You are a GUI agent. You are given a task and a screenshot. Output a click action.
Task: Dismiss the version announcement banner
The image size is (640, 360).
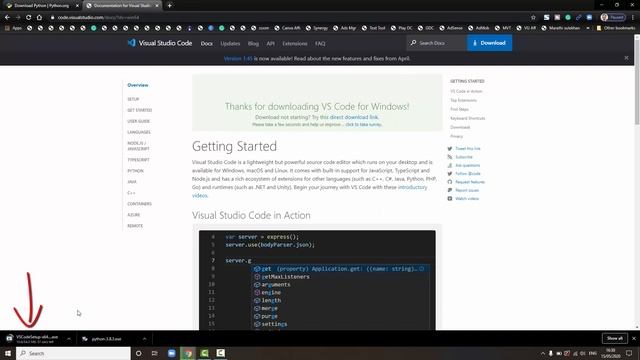pyautogui.click(x=626, y=58)
